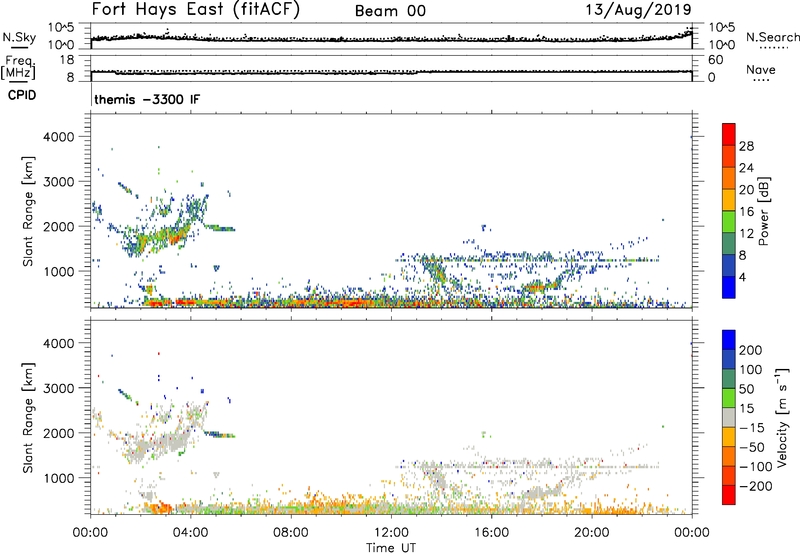The width and height of the screenshot is (800, 554).
Task: Click the 'Time UT' axis label
Action: point(391,548)
